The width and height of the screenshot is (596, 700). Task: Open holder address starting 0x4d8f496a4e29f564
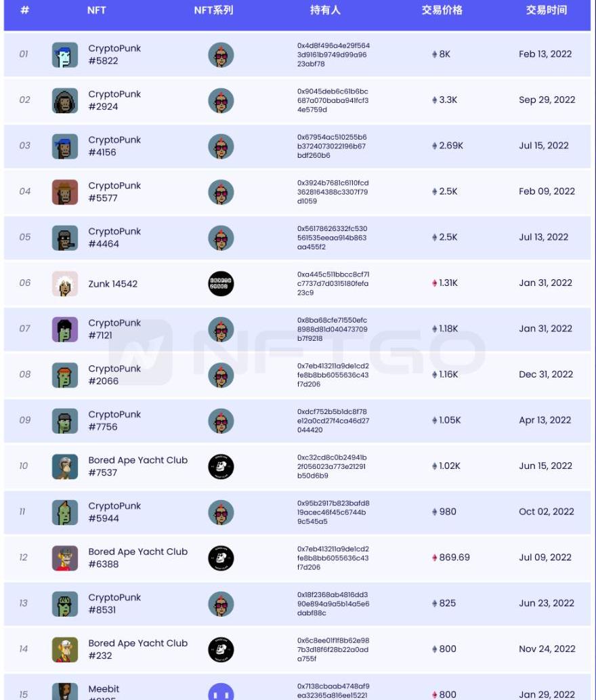[333, 55]
